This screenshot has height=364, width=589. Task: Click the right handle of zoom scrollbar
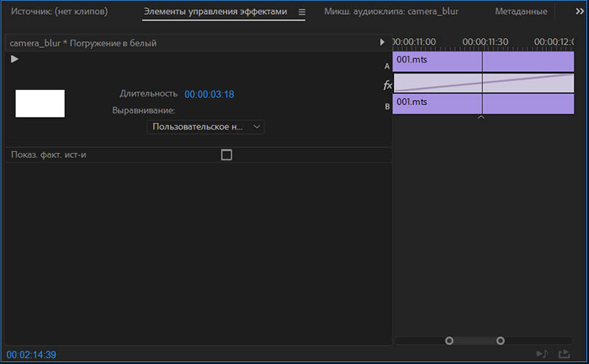coord(501,340)
